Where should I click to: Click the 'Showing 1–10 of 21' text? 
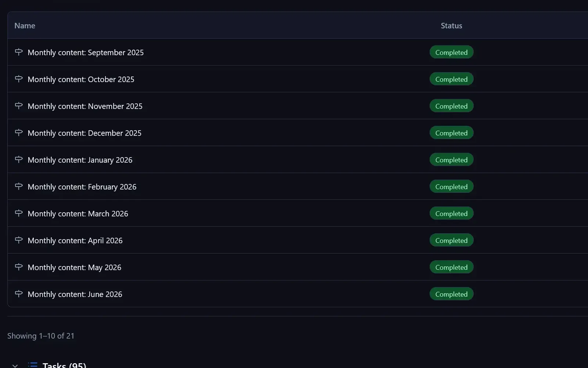tap(41, 336)
